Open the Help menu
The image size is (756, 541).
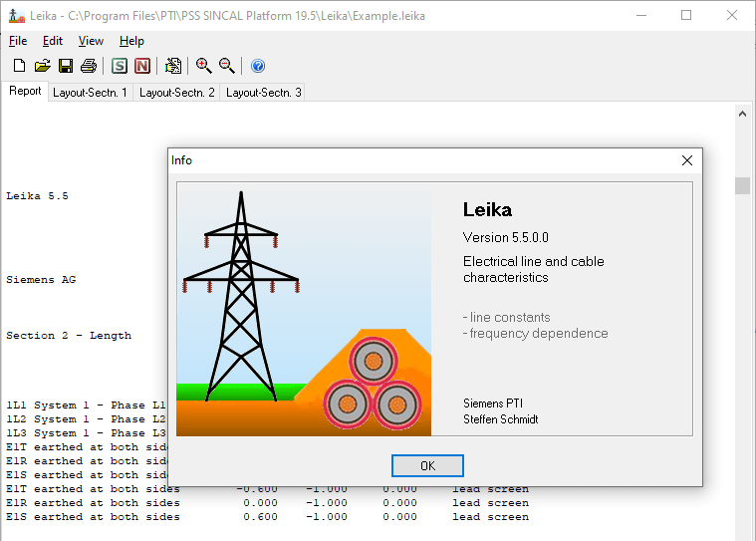[x=131, y=41]
